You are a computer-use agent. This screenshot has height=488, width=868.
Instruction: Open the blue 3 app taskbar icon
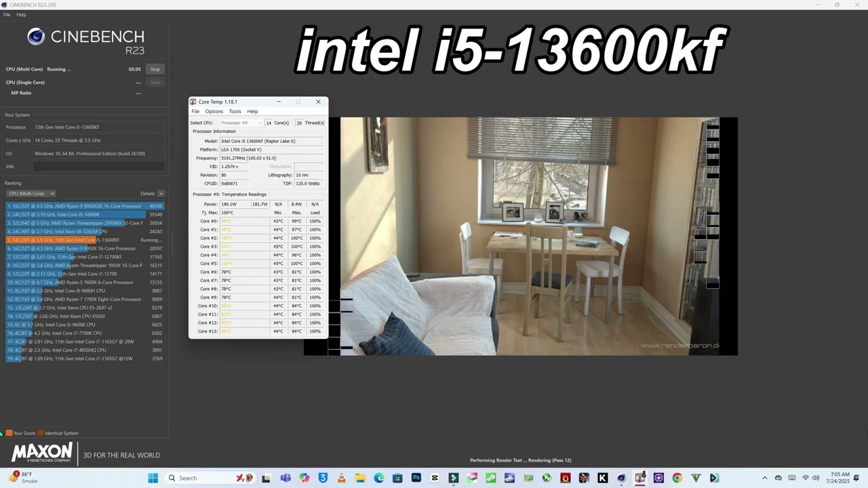point(323,478)
